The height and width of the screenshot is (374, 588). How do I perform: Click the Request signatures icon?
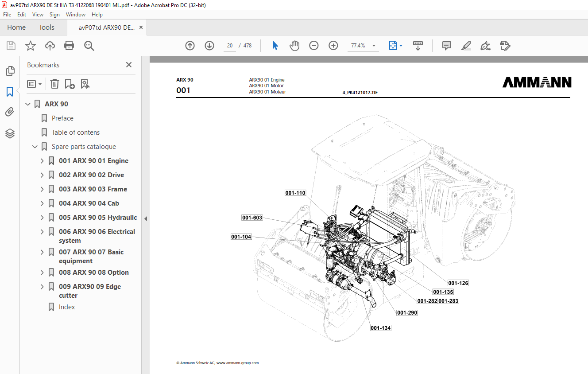coord(505,46)
